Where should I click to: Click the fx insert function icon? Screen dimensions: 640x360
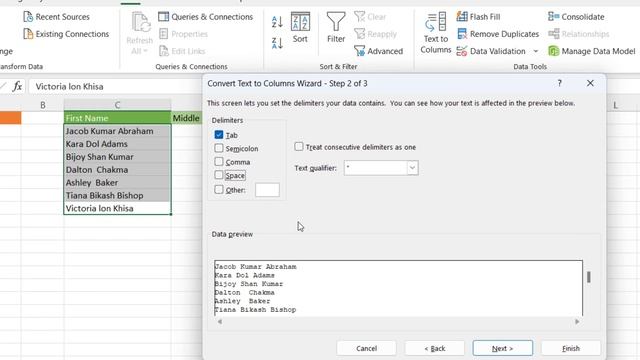(17, 86)
